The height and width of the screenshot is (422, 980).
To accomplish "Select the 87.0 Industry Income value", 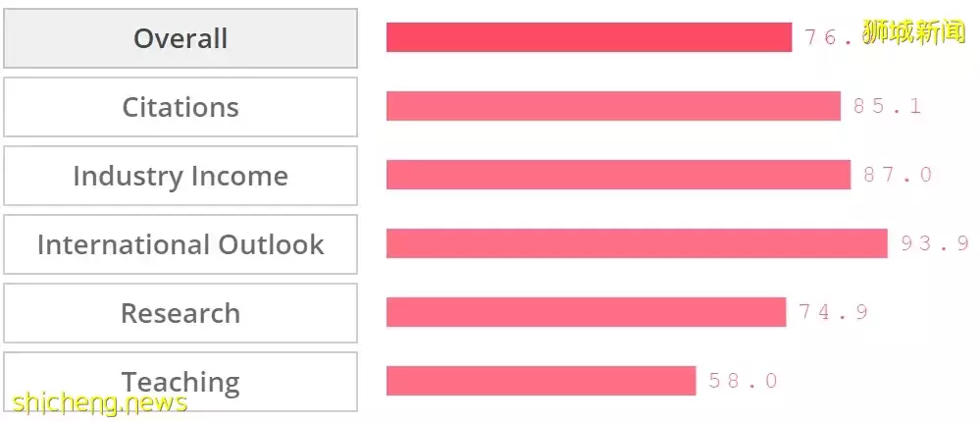I will click(897, 175).
